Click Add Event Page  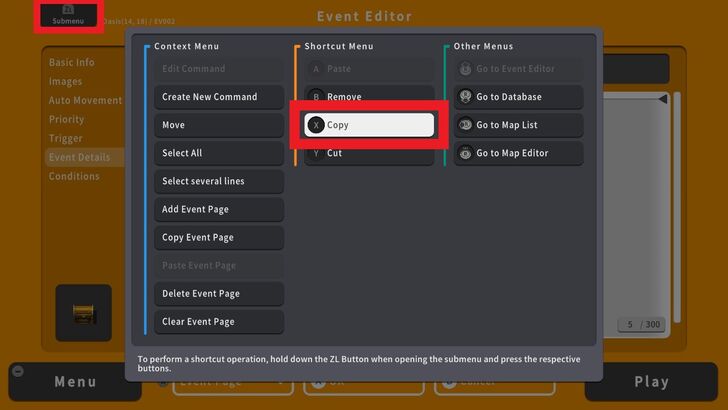pos(218,210)
